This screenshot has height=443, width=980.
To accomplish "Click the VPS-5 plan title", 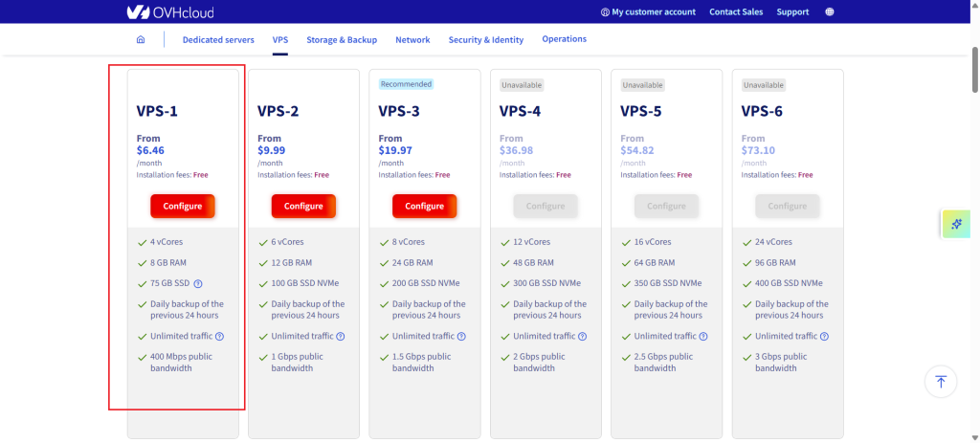I will pos(640,111).
